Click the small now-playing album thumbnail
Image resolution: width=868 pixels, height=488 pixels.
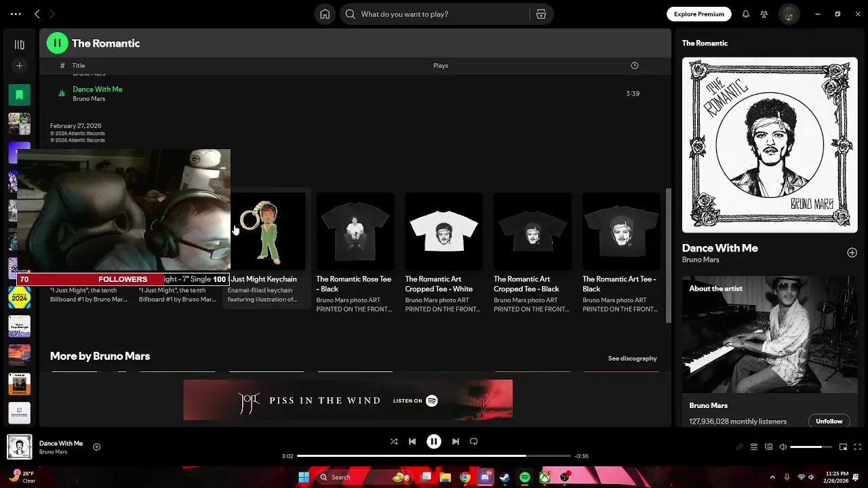(20, 447)
